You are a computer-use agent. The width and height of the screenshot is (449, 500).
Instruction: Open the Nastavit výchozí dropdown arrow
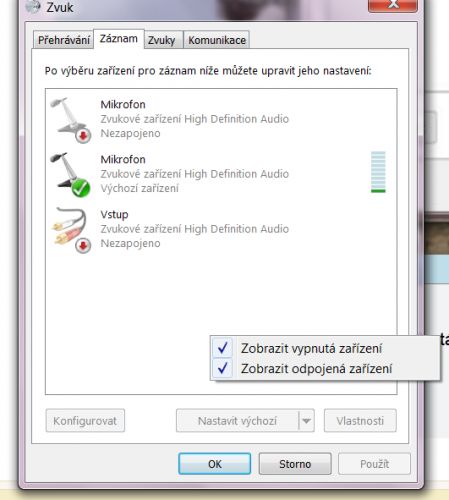click(306, 421)
